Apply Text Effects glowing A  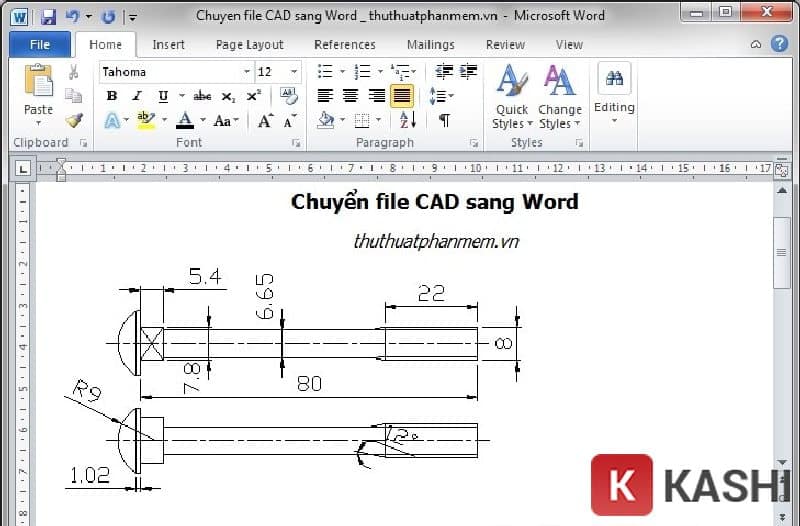click(x=112, y=121)
